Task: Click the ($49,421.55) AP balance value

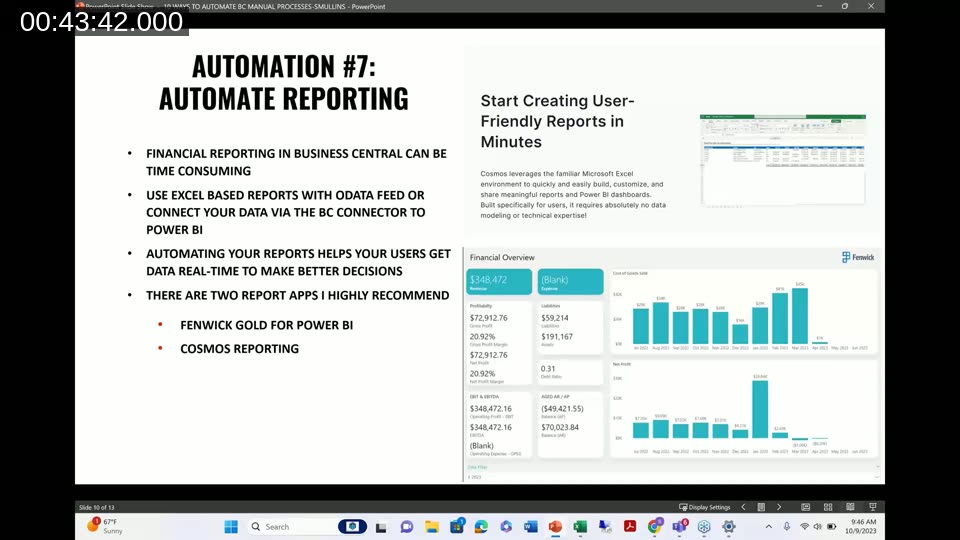Action: [562, 408]
